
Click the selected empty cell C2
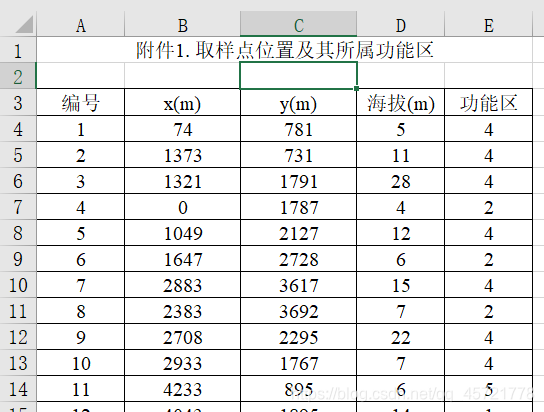click(x=298, y=76)
